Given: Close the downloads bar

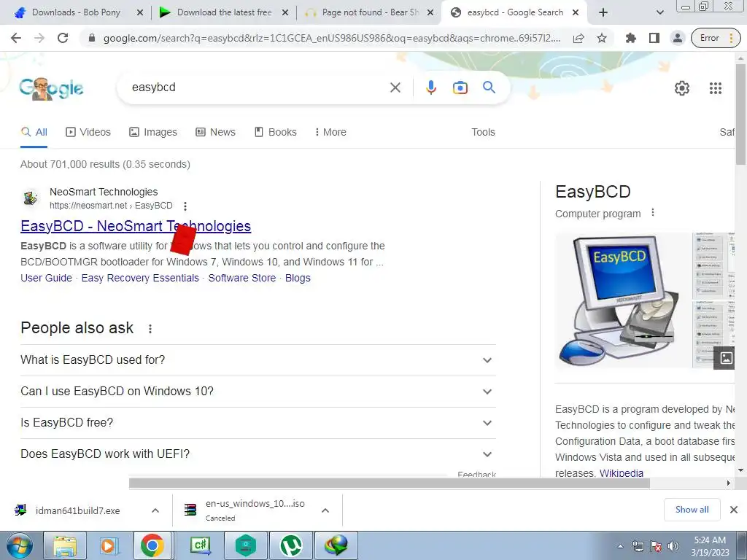Looking at the screenshot, I should point(734,510).
